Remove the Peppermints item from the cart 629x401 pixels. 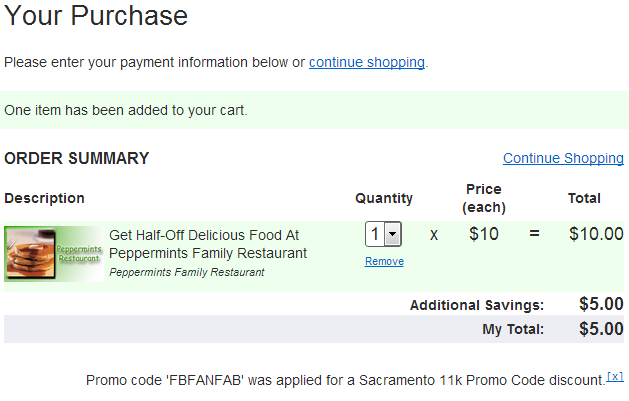(384, 261)
